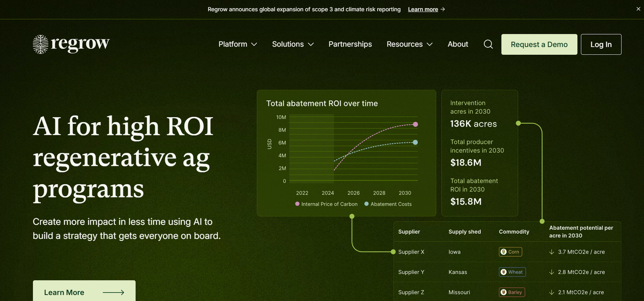Viewport: 644px width, 301px height.
Task: Click the Wheat commodity tag icon
Action: click(x=504, y=272)
